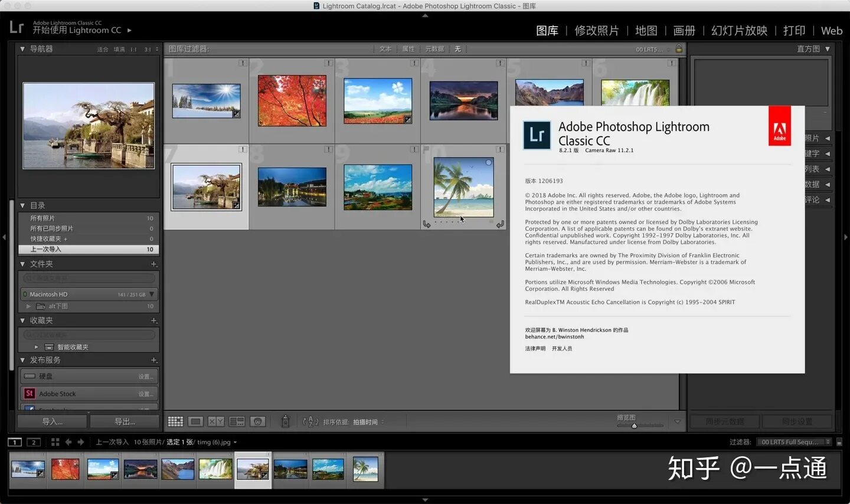Open 00 LRT5 Full Sequ filter preset dropdown
The width and height of the screenshot is (850, 504).
[794, 442]
